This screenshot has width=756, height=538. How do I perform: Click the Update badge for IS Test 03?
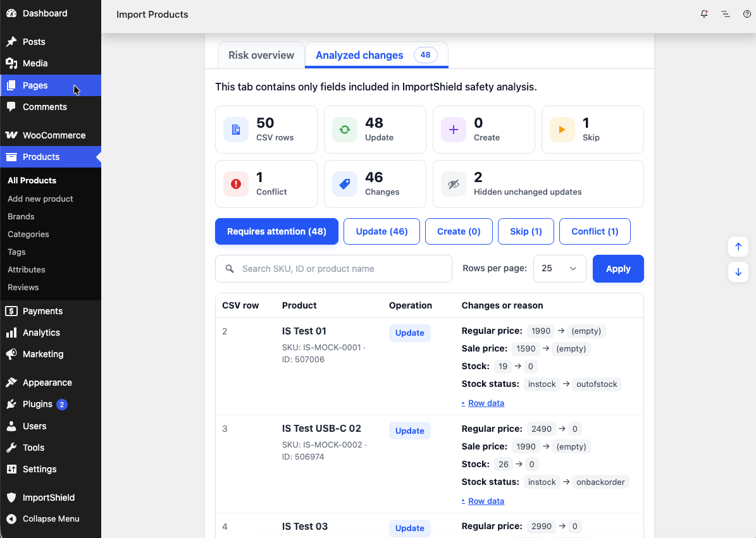[x=410, y=528]
